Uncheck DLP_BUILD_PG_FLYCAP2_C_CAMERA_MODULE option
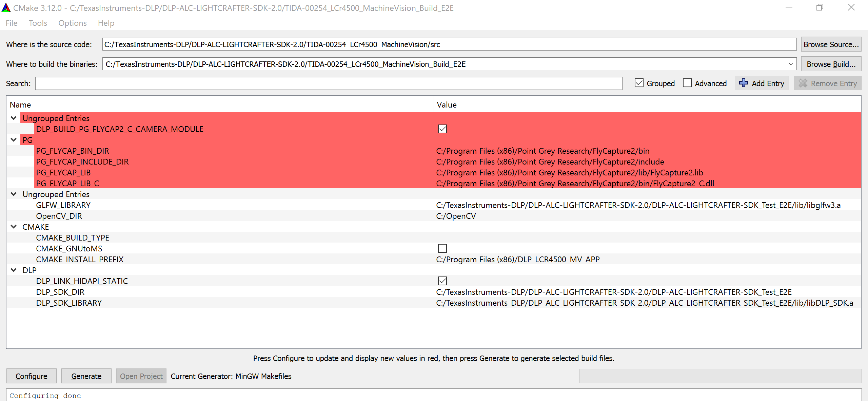The image size is (868, 401). pos(442,129)
